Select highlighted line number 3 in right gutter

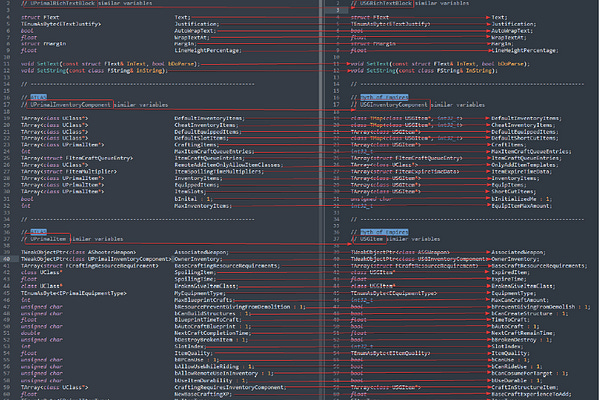338,10
